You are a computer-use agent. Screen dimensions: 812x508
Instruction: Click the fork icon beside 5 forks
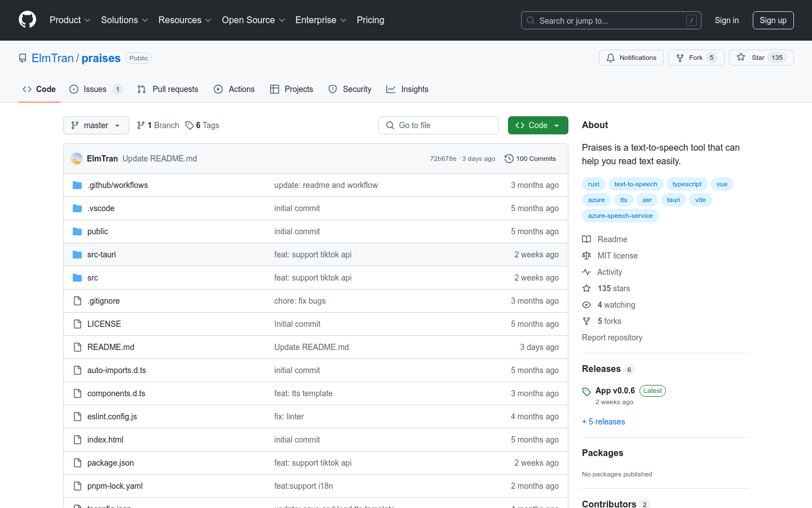(x=586, y=321)
